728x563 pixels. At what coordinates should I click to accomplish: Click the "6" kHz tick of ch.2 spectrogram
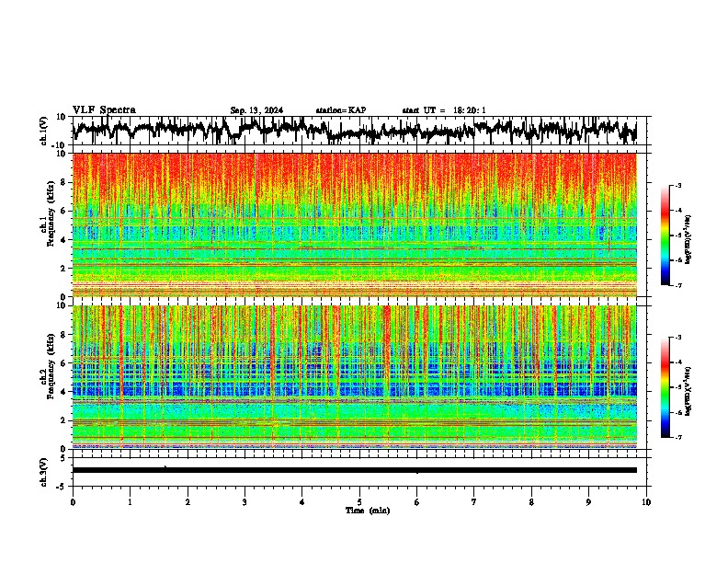[x=63, y=363]
